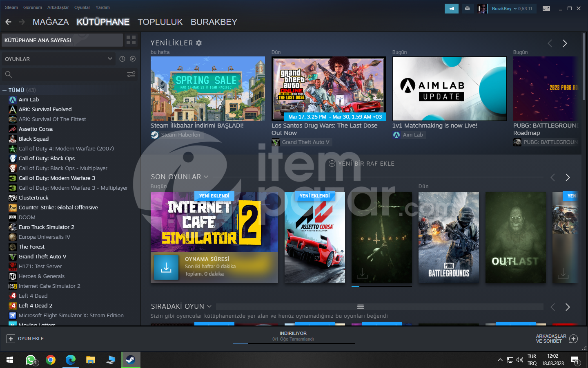This screenshot has width=588, height=368.
Task: Click the Counter-Strike list icon
Action: tap(13, 207)
